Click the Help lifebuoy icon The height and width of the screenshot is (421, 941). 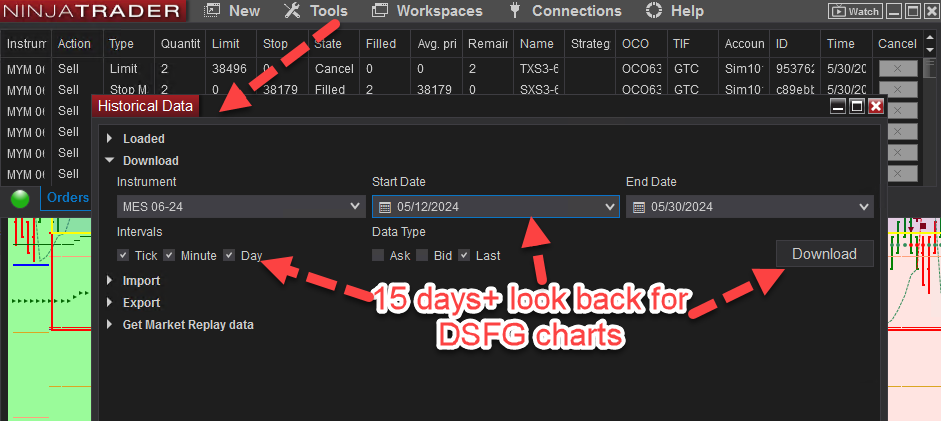point(654,11)
